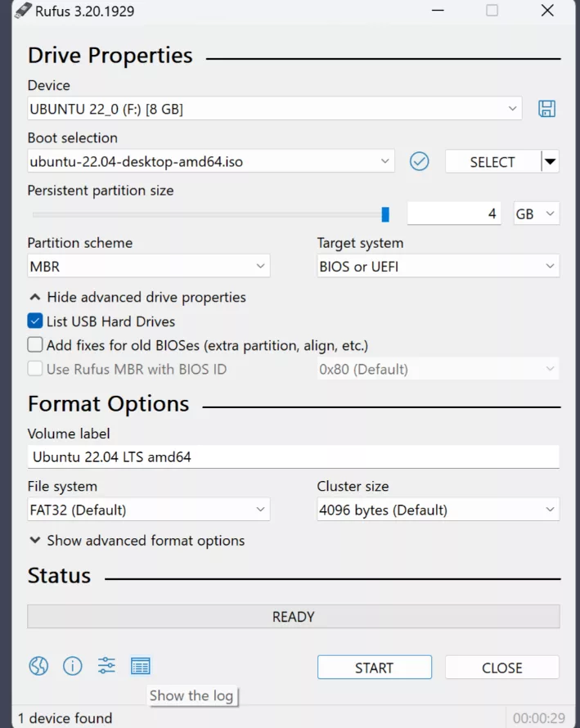This screenshot has height=728, width=580.
Task: Edit the Volume label text field
Action: [293, 456]
